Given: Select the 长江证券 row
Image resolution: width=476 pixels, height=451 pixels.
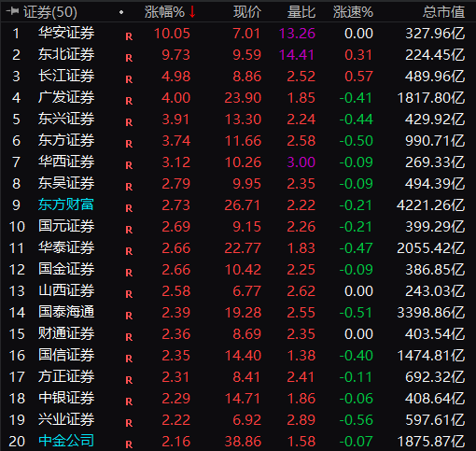Looking at the screenshot, I should tap(238, 77).
